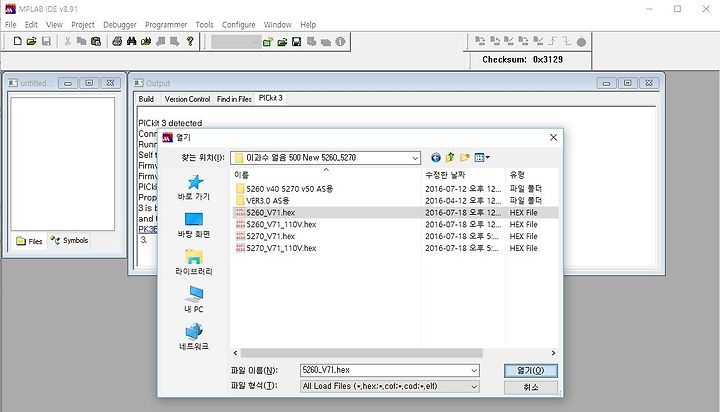Click the Copy toolbar icon
Image resolution: width=720 pixels, height=412 pixels.
[81, 41]
